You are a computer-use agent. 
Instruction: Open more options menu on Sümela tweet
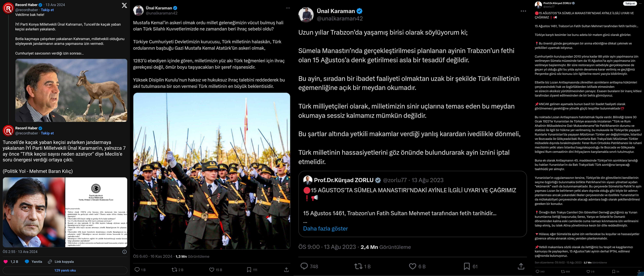tap(523, 11)
